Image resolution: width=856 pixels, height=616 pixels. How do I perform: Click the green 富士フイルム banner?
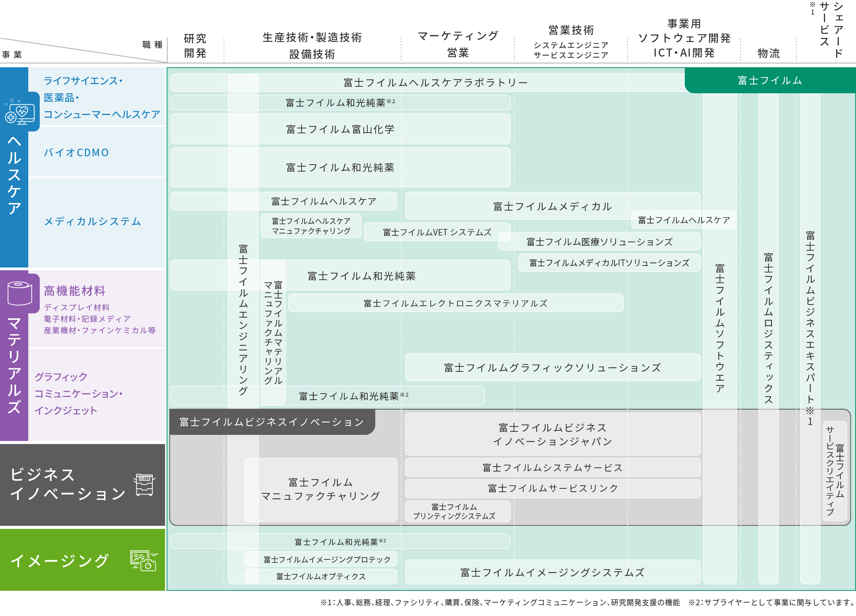770,80
